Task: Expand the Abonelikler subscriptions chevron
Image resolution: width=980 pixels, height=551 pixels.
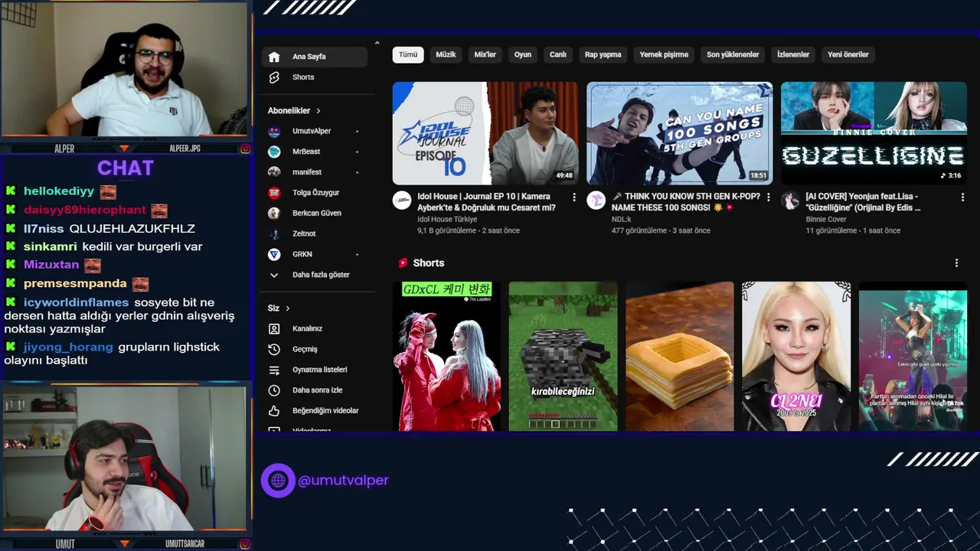Action: 318,111
